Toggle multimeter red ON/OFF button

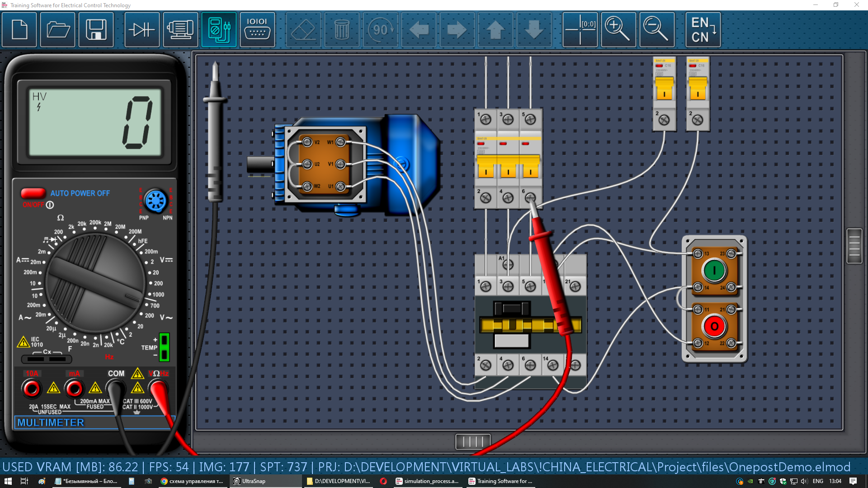click(x=33, y=193)
